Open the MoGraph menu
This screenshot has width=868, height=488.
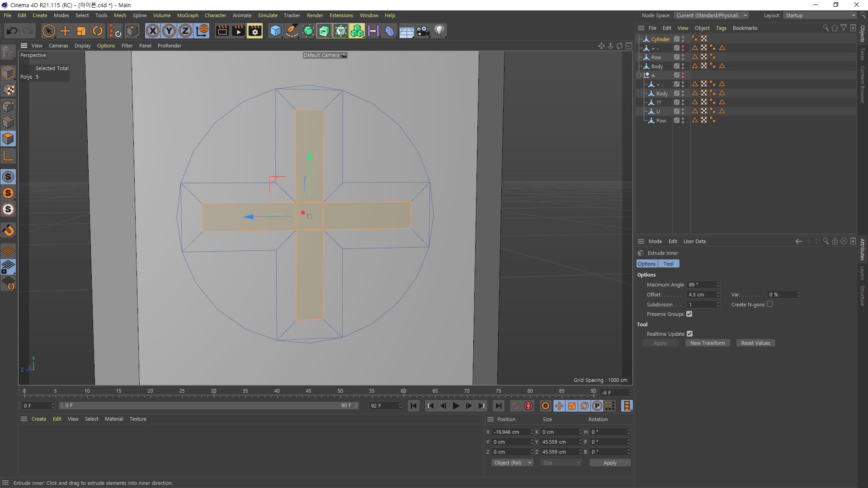(x=188, y=15)
